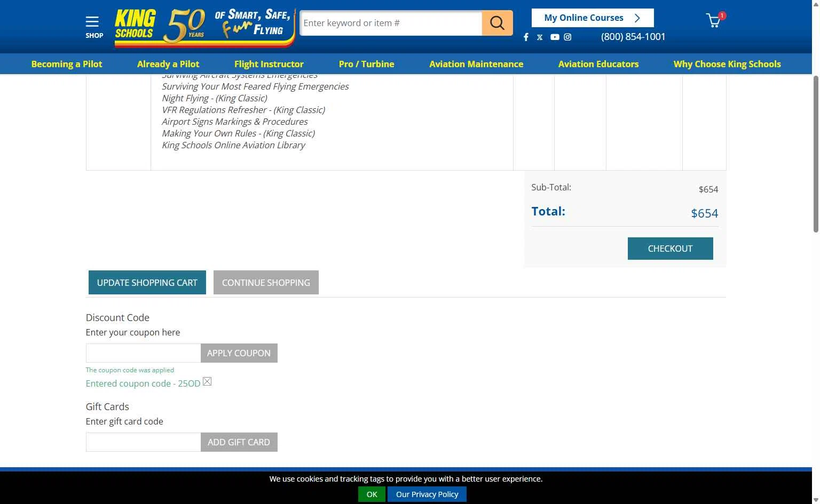
Task: Open the YouTube channel icon
Action: [555, 37]
